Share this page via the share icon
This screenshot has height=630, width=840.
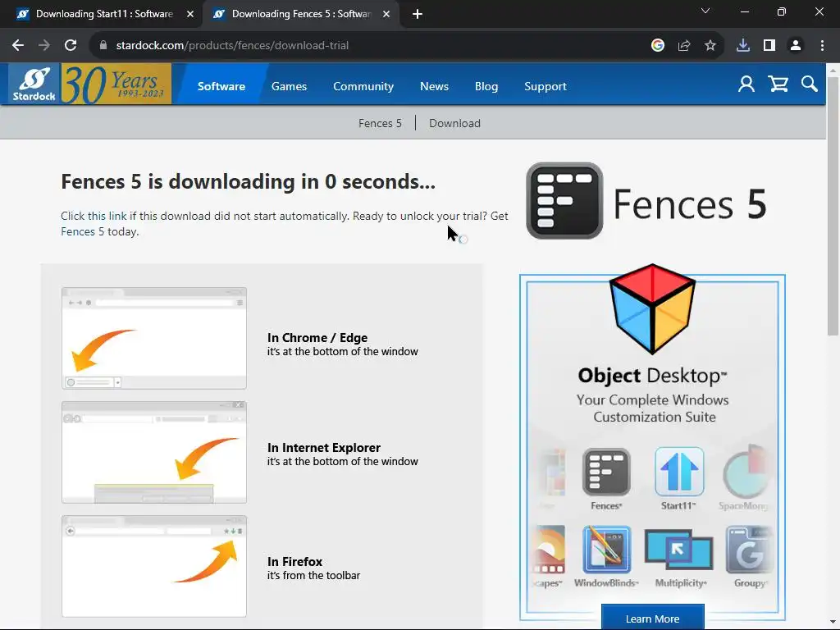tap(684, 46)
